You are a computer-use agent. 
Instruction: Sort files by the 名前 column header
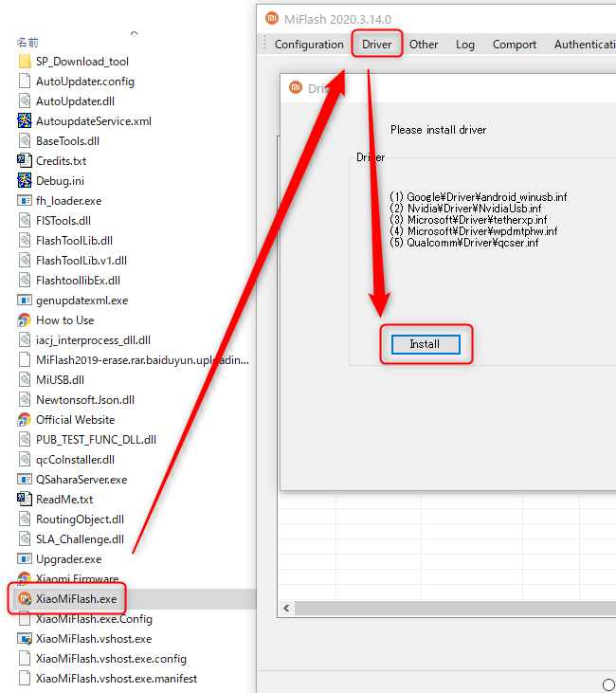(27, 43)
